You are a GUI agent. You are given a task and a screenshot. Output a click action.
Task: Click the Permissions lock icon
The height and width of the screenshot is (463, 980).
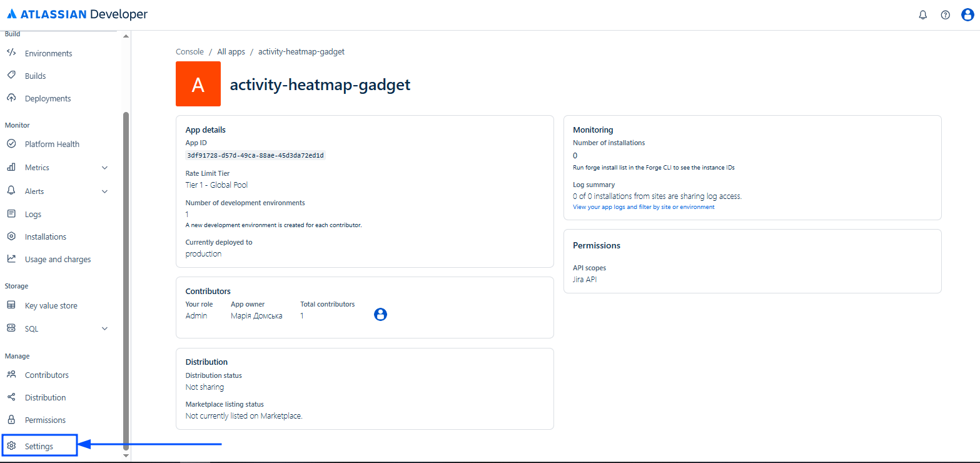click(x=11, y=420)
